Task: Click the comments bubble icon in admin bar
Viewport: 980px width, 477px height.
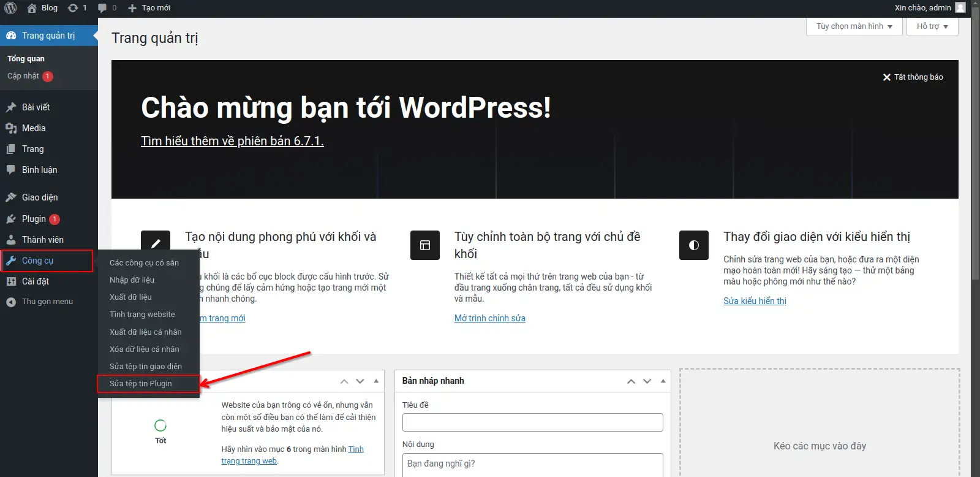Action: pyautogui.click(x=102, y=8)
